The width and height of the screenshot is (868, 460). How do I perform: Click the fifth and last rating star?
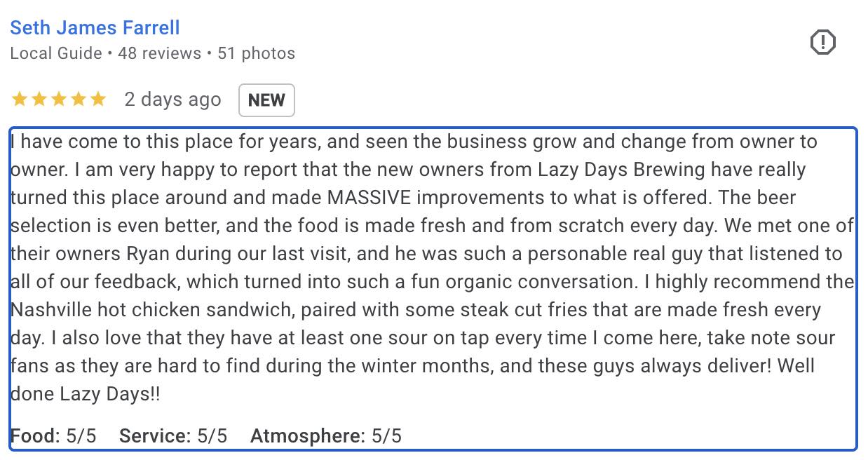(x=97, y=100)
